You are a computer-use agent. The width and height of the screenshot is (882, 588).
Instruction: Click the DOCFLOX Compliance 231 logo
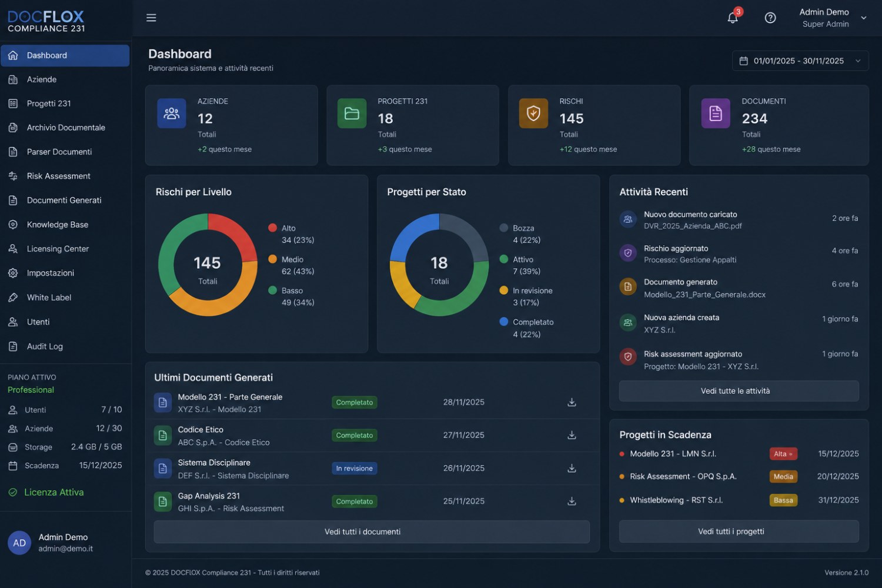click(46, 21)
